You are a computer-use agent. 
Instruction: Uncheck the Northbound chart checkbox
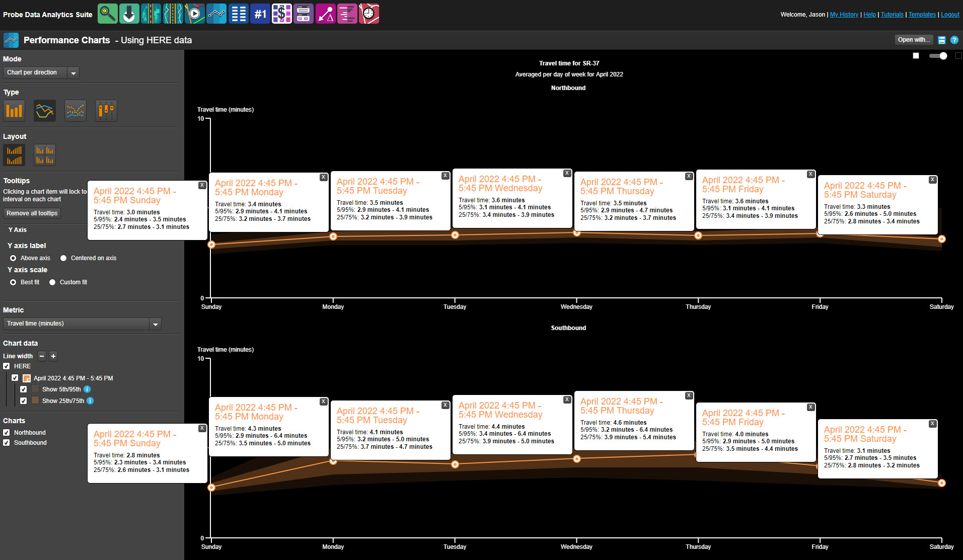tap(7, 433)
